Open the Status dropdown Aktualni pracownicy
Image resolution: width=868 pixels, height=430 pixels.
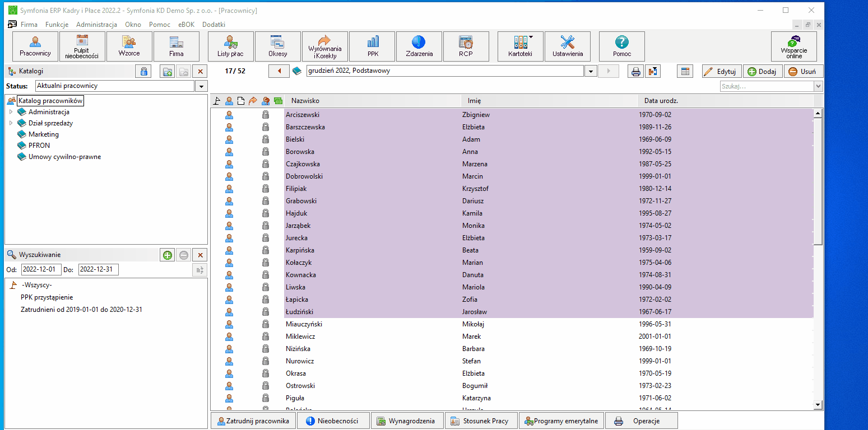(x=201, y=86)
